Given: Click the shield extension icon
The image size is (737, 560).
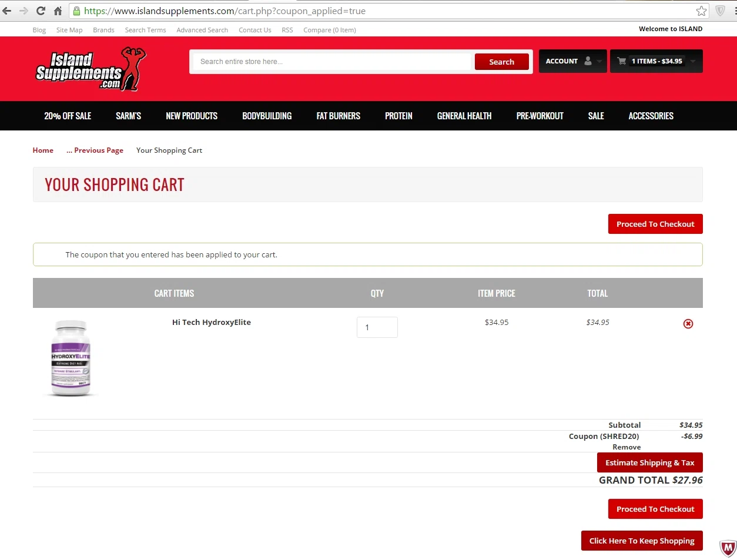Looking at the screenshot, I should point(720,11).
